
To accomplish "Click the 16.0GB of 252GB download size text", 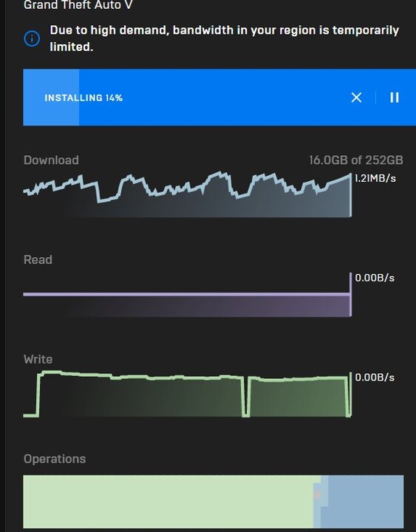I will click(x=356, y=160).
